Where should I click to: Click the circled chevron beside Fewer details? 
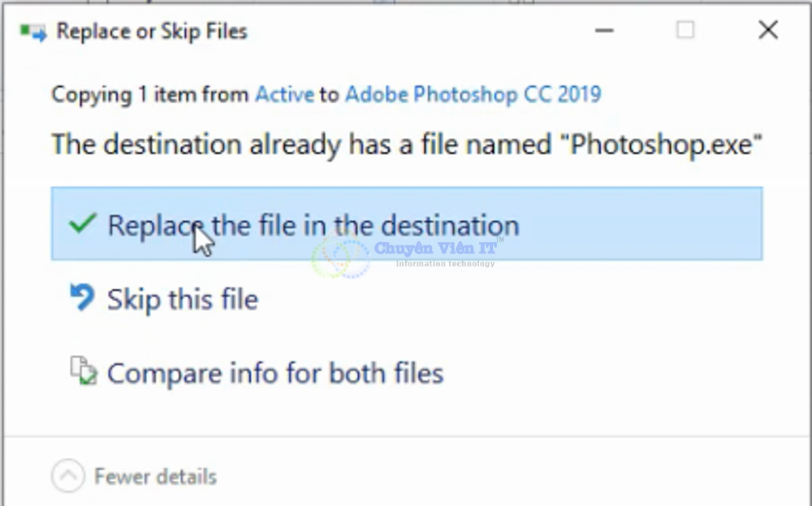[69, 477]
